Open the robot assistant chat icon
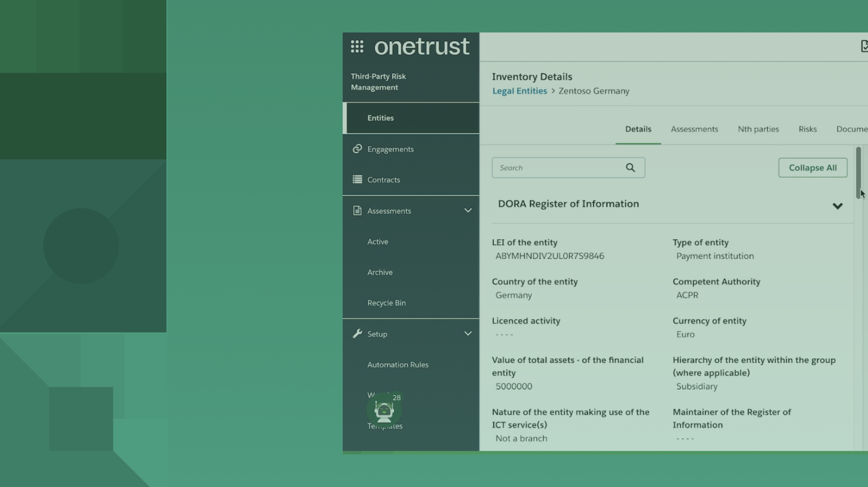Image resolution: width=868 pixels, height=487 pixels. pyautogui.click(x=384, y=410)
